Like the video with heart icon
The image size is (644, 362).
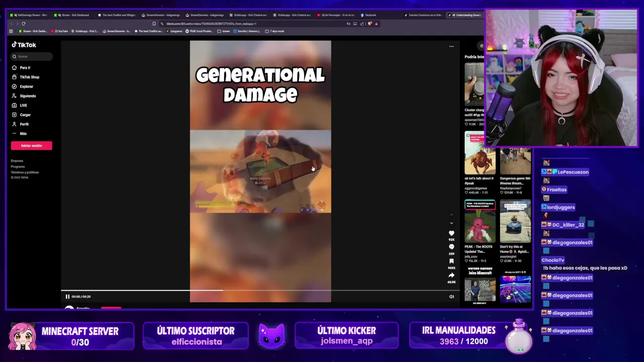coord(451,233)
